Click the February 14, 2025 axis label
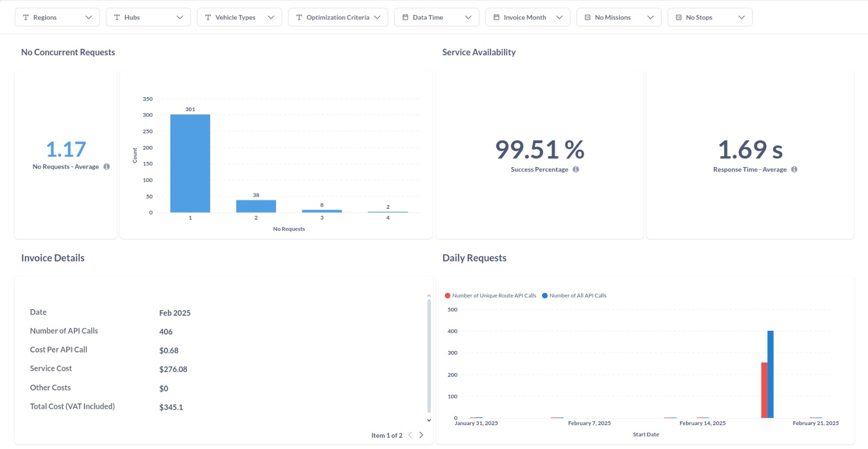The height and width of the screenshot is (449, 868). pyautogui.click(x=703, y=423)
